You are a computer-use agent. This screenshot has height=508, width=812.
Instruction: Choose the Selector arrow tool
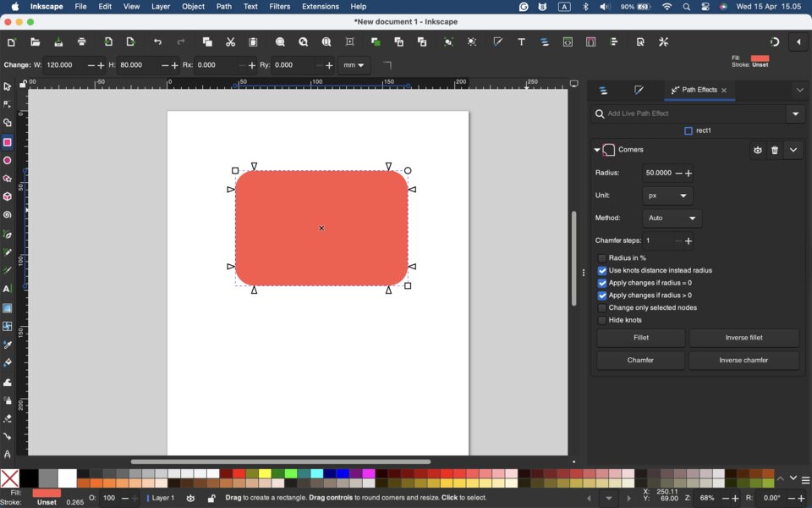(x=8, y=86)
